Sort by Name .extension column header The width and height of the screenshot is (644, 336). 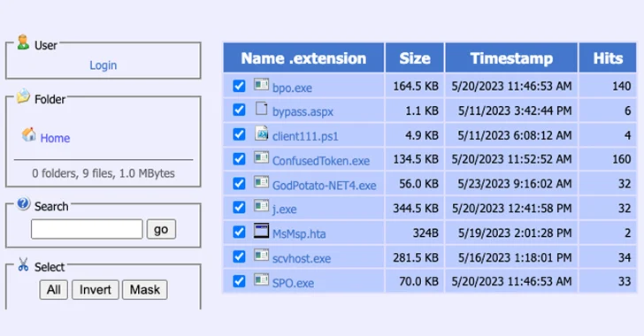coord(303,58)
